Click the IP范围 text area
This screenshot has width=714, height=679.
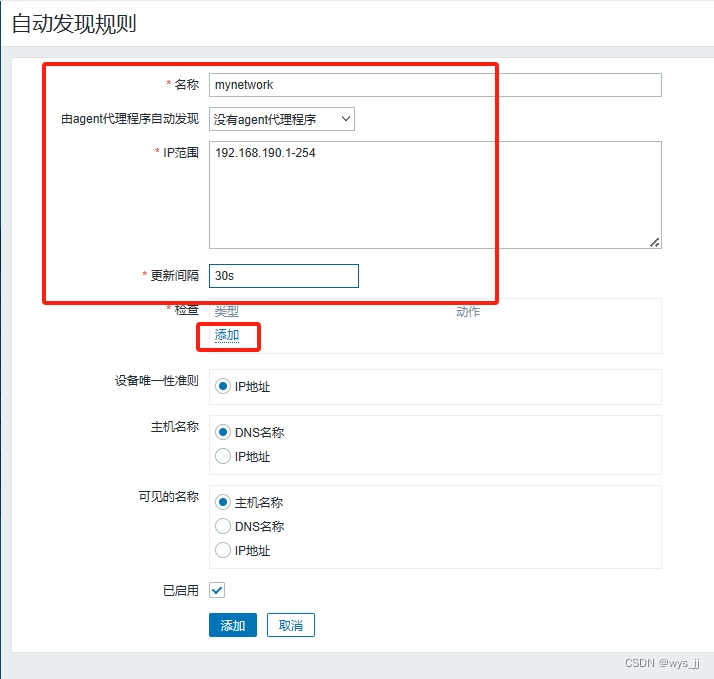[x=435, y=195]
